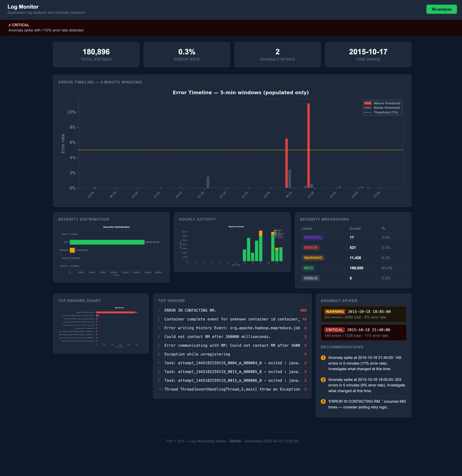Click the WARNING badge in Severity Breakdown
This screenshot has width=462, height=476.
coord(313,258)
